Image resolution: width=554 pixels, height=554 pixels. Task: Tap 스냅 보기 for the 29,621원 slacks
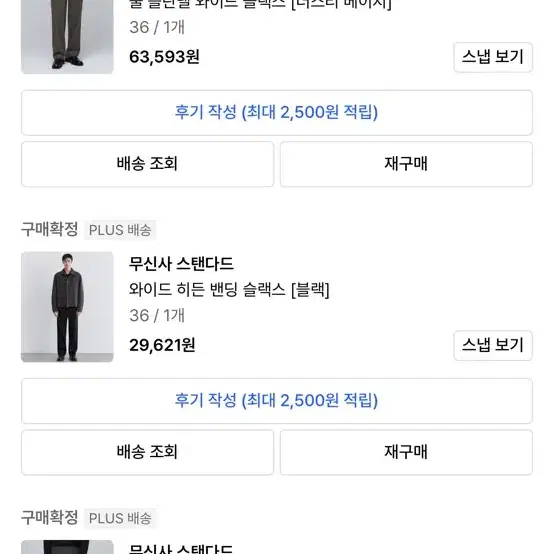(x=493, y=346)
